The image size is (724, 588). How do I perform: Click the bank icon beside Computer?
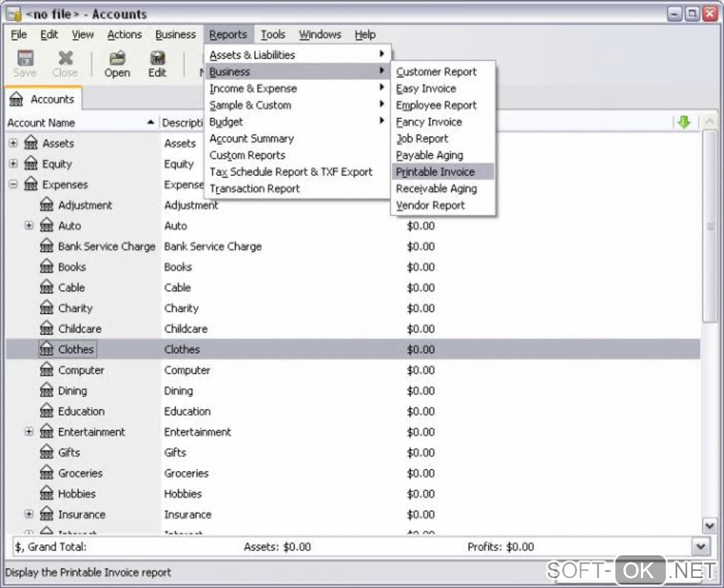[47, 370]
